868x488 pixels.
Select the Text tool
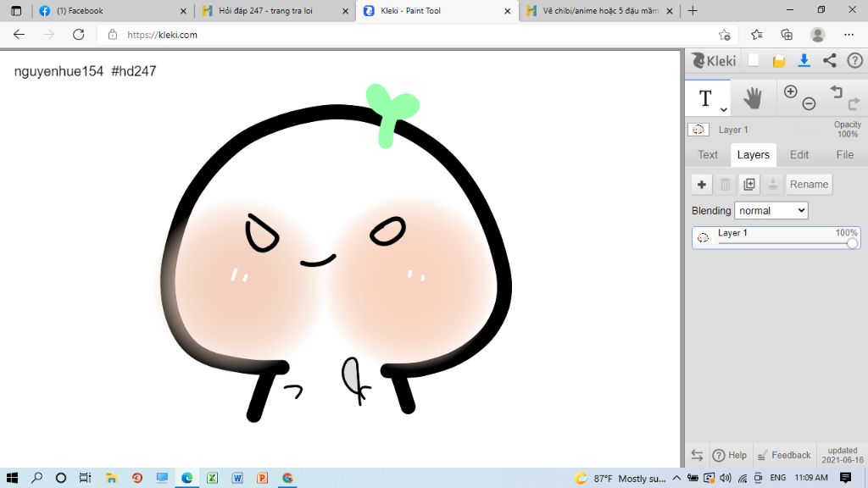pyautogui.click(x=704, y=98)
